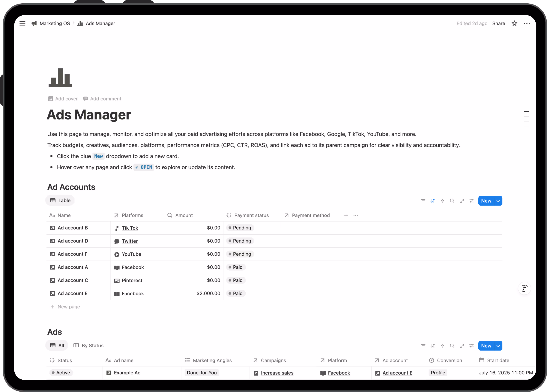
Task: Add a new property with plus icon
Action: [x=346, y=215]
